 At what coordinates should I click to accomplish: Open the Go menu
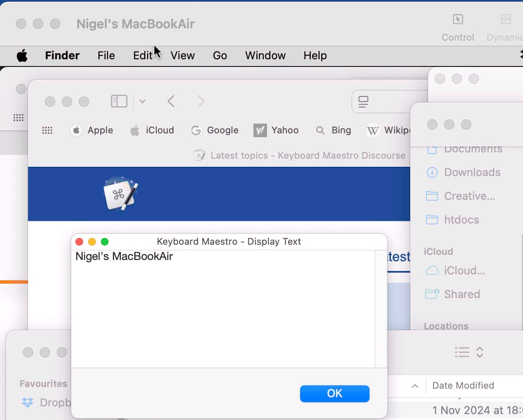point(220,55)
